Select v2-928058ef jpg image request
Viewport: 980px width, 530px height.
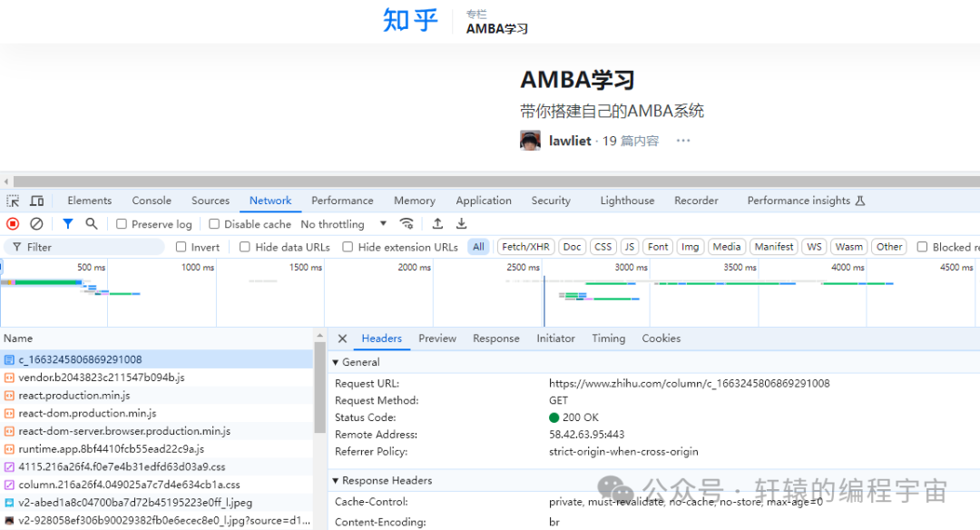pyautogui.click(x=156, y=520)
